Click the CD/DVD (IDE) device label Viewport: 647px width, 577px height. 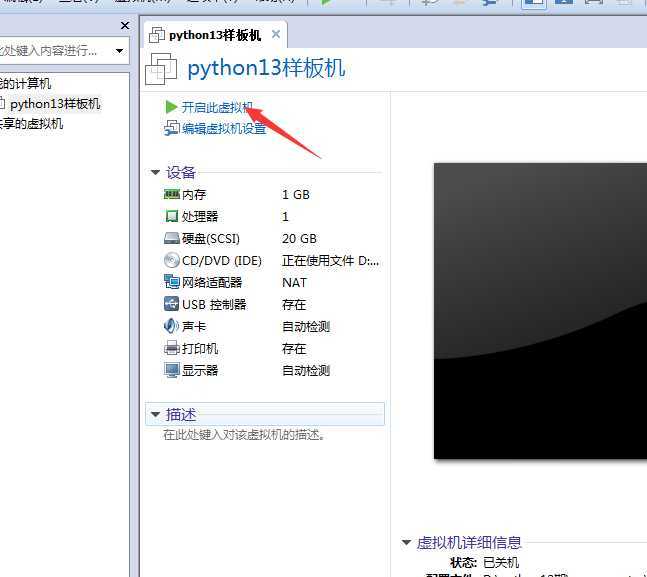pos(222,261)
